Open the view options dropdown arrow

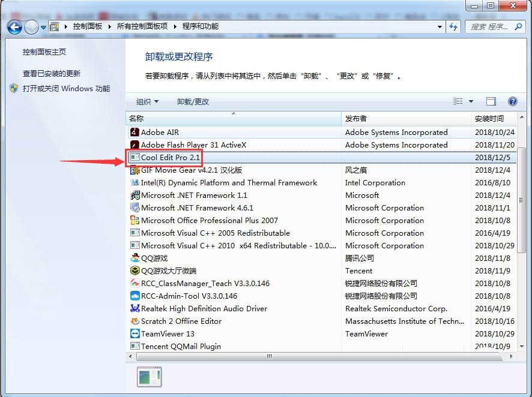pos(471,101)
